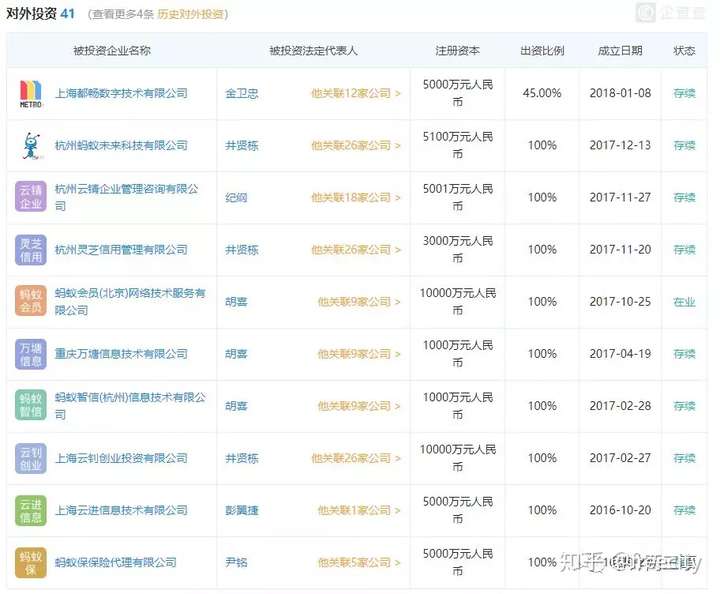Open company 杭州灵芝信用管理有限公司
The height and width of the screenshot is (594, 720).
pos(121,250)
